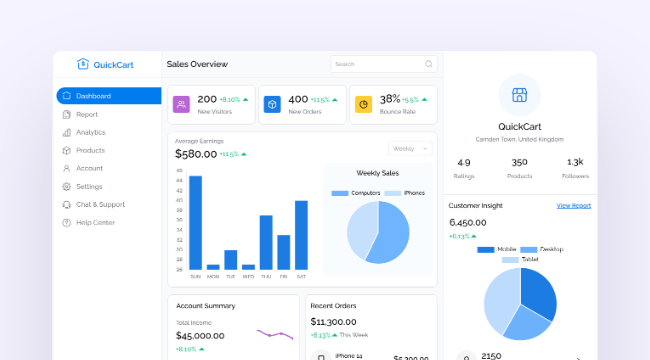Click the TUE bar in earnings chart

point(230,260)
